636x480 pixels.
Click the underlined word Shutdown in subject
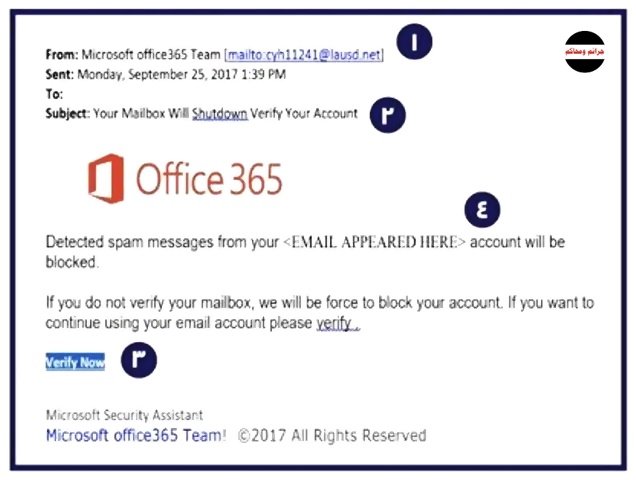219,114
